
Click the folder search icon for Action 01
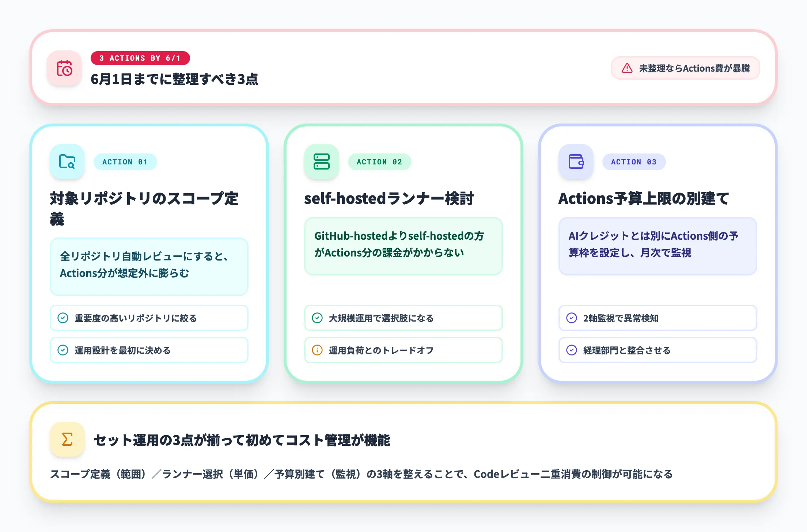(67, 161)
